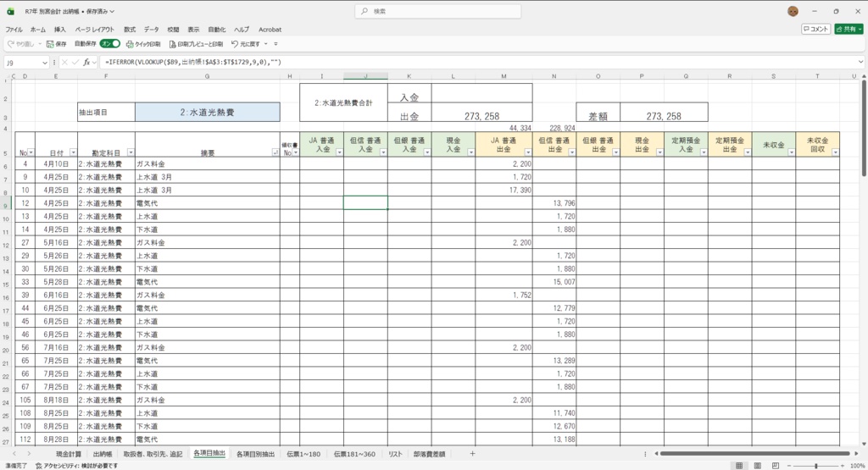This screenshot has width=868, height=470.
Task: Click the 100% zoom level text
Action: point(857,466)
